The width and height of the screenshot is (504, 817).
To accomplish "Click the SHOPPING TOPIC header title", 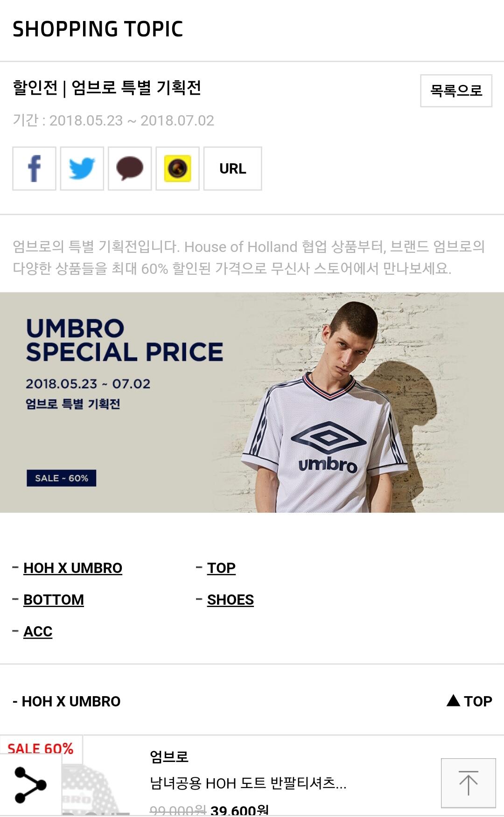I will (98, 29).
